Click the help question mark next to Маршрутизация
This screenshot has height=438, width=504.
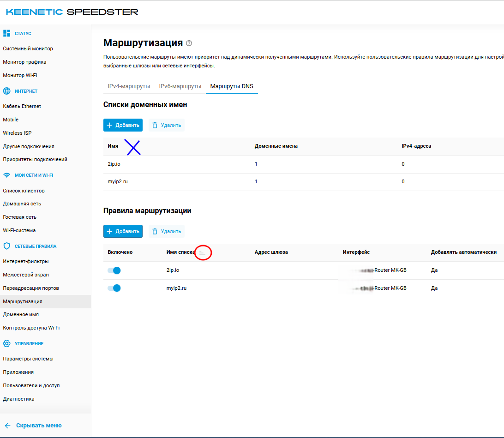(x=189, y=43)
